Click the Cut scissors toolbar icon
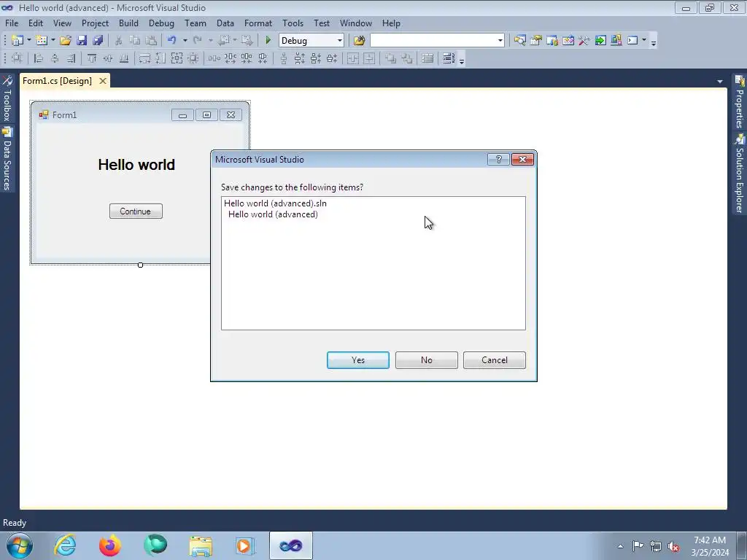Screen dimensions: 747x560 point(119,41)
